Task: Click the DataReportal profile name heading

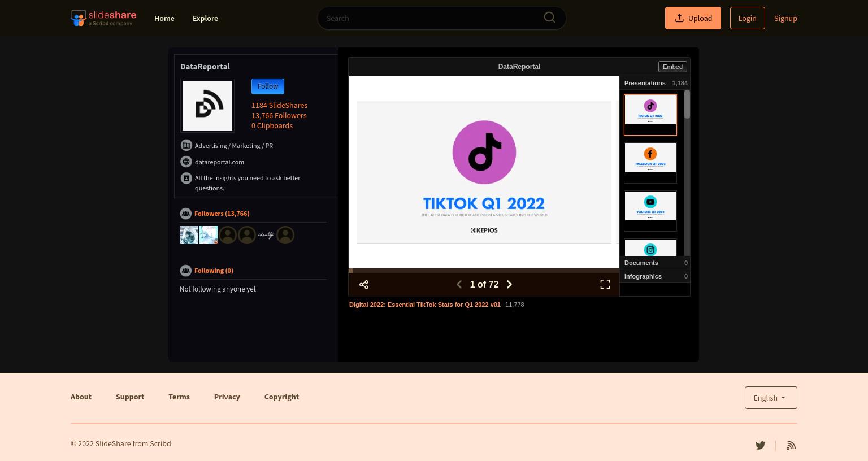Action: coord(205,67)
